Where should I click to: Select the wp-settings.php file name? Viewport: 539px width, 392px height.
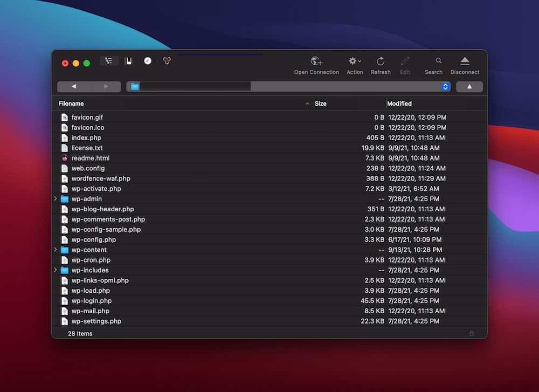(x=96, y=321)
